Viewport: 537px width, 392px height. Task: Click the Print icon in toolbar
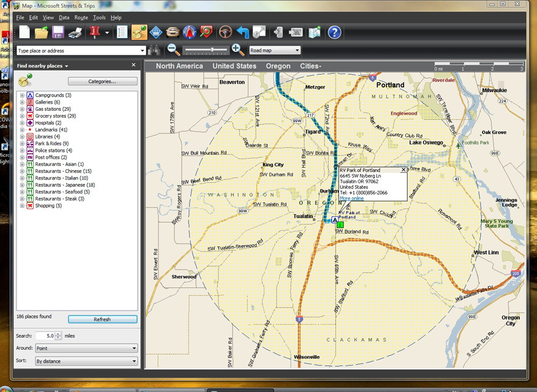[x=75, y=32]
